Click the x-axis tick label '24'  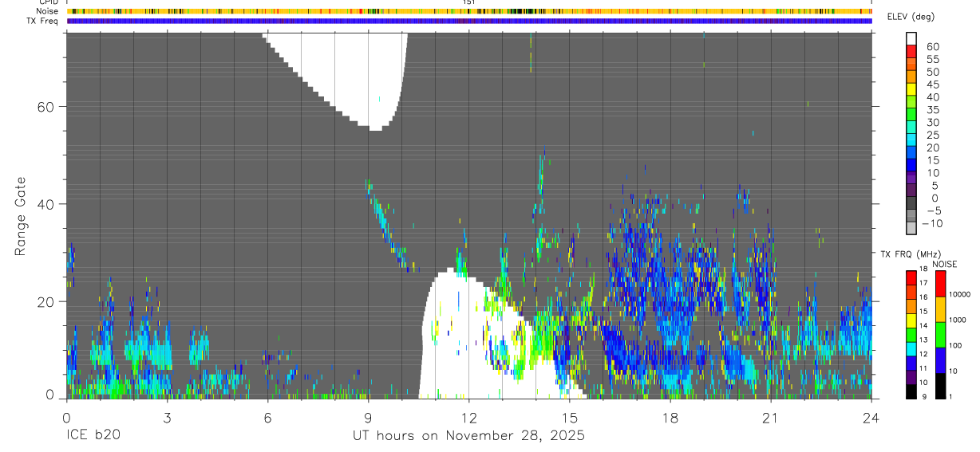871,418
